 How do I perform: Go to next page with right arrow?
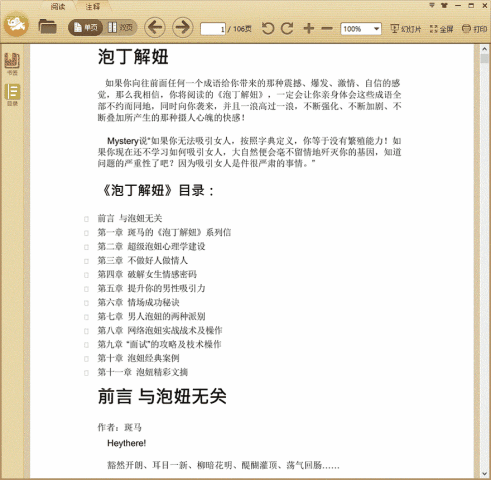(x=182, y=27)
